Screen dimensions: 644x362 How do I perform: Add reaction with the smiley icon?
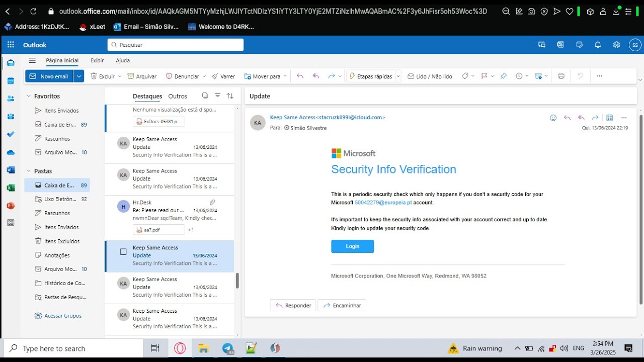pos(553,118)
